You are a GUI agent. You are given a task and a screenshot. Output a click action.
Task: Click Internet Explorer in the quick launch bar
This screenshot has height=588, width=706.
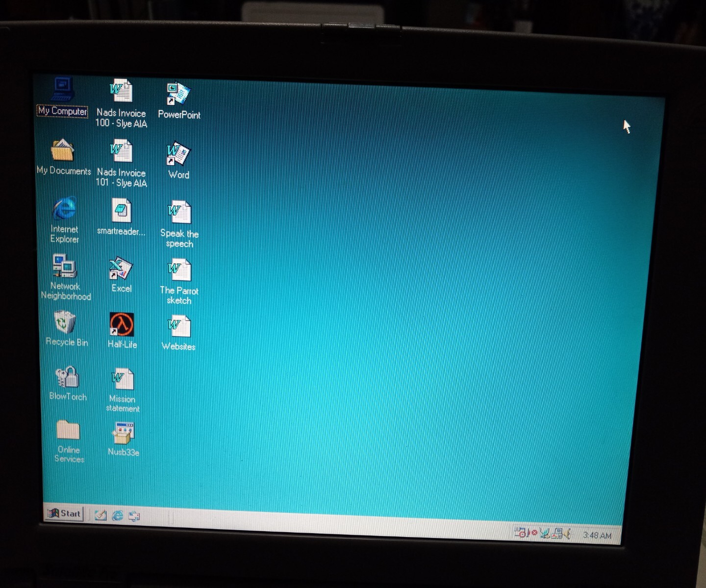(x=118, y=515)
